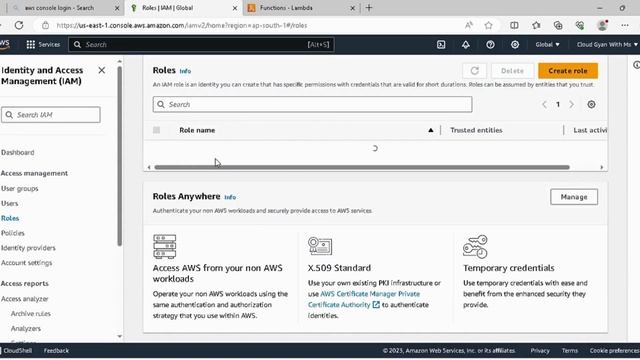
Task: Open Analyzers under Access analyzer
Action: pos(26,329)
